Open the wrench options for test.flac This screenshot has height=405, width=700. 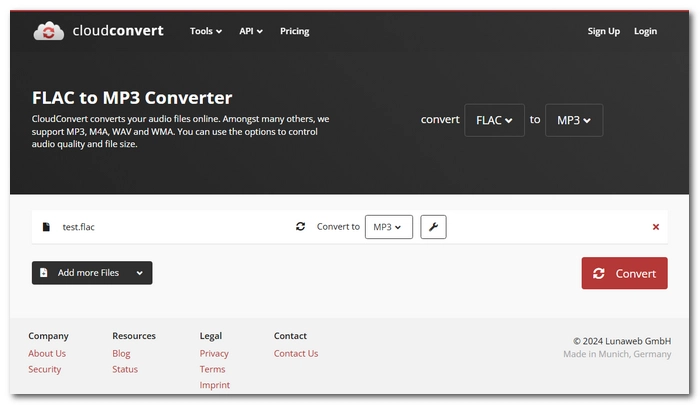point(433,227)
